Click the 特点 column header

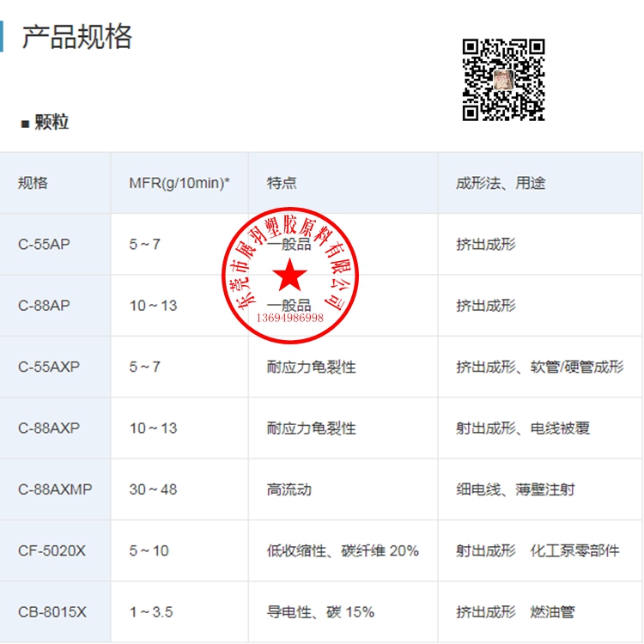pyautogui.click(x=282, y=183)
